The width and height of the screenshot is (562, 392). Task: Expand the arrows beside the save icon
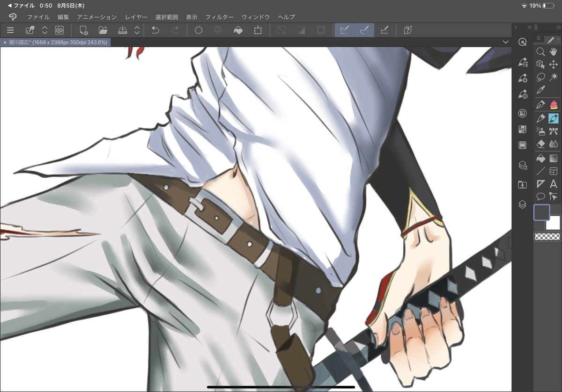[137, 30]
